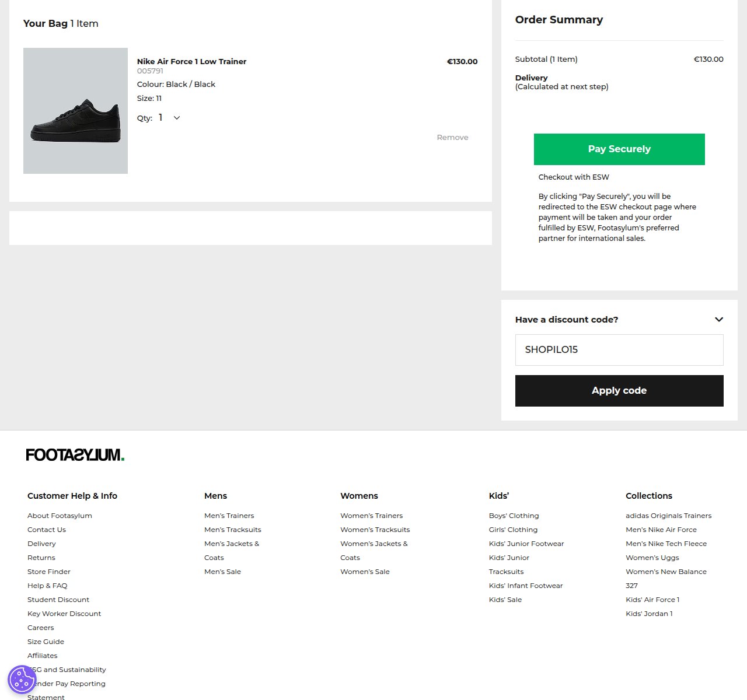The image size is (747, 700).
Task: Open the Store Finder link
Action: (x=49, y=572)
